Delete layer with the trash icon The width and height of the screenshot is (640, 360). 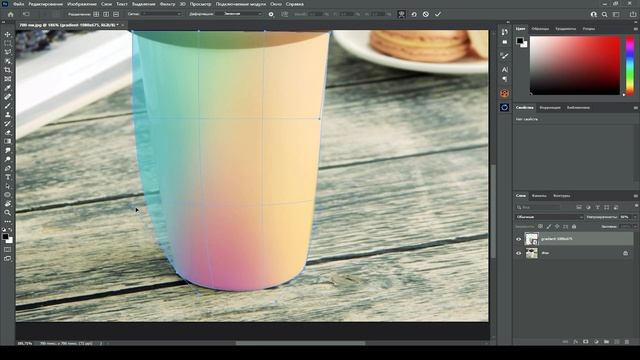coord(627,342)
